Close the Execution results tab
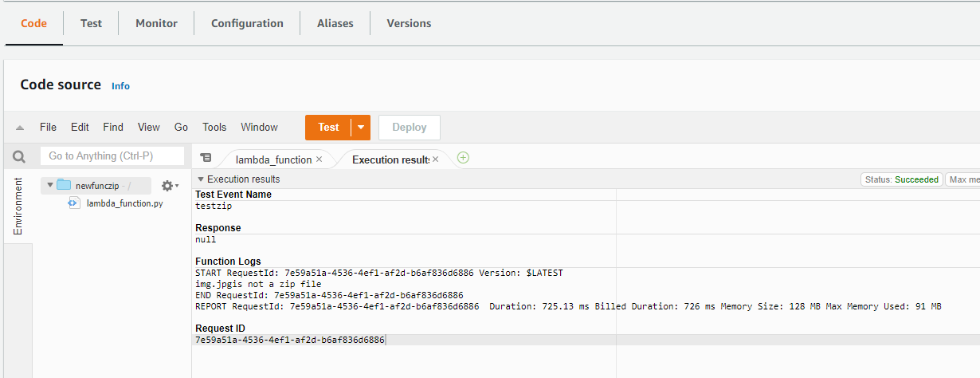 coord(436,159)
